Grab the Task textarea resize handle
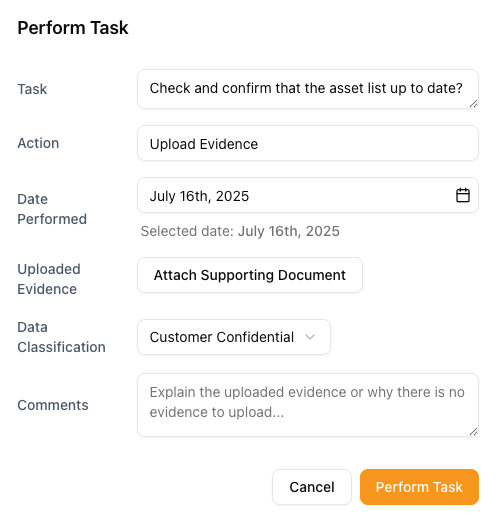This screenshot has height=522, width=502. click(x=473, y=104)
